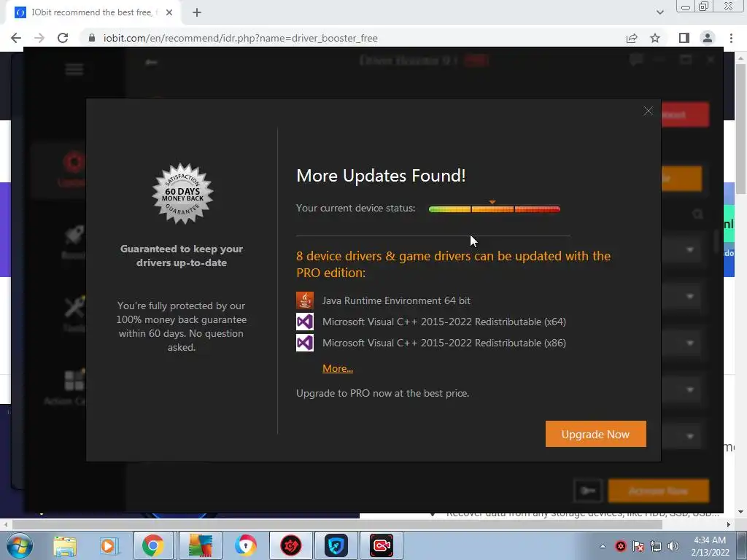Open Driver Booster from the taskbar

tap(291, 545)
